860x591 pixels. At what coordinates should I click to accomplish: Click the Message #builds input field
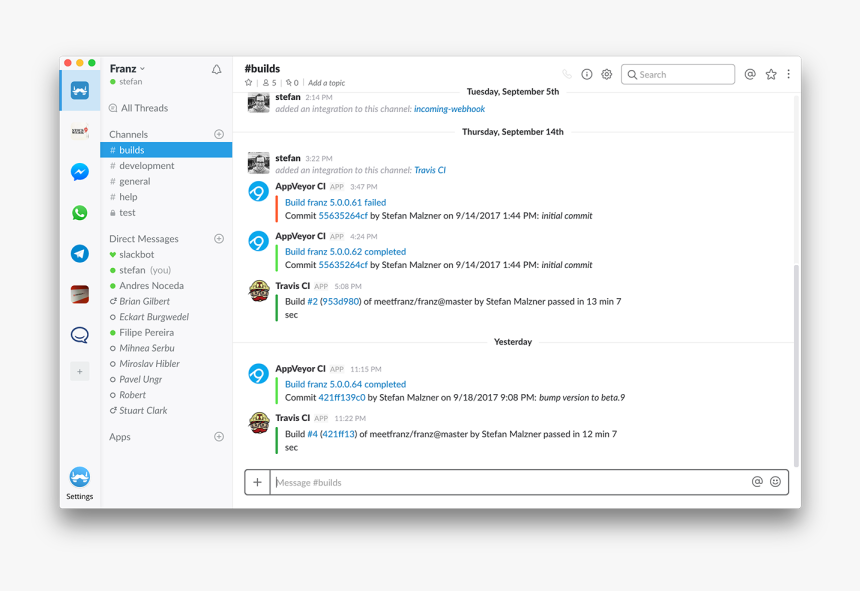click(x=511, y=482)
